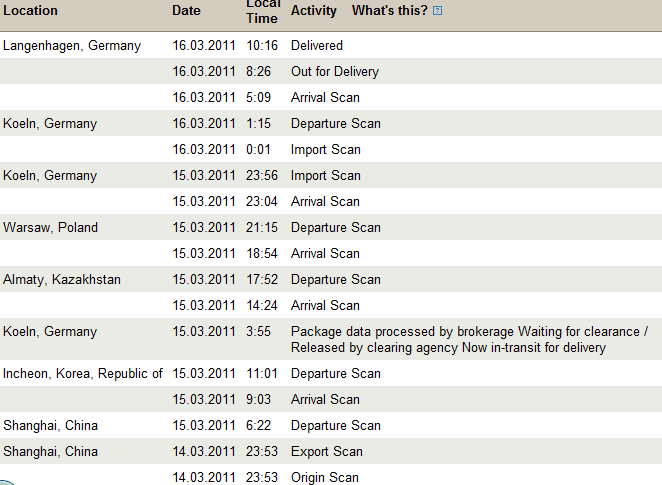Click the 14.03.2011 date in the Export Scan row
Image resolution: width=662 pixels, height=485 pixels.
click(x=204, y=452)
